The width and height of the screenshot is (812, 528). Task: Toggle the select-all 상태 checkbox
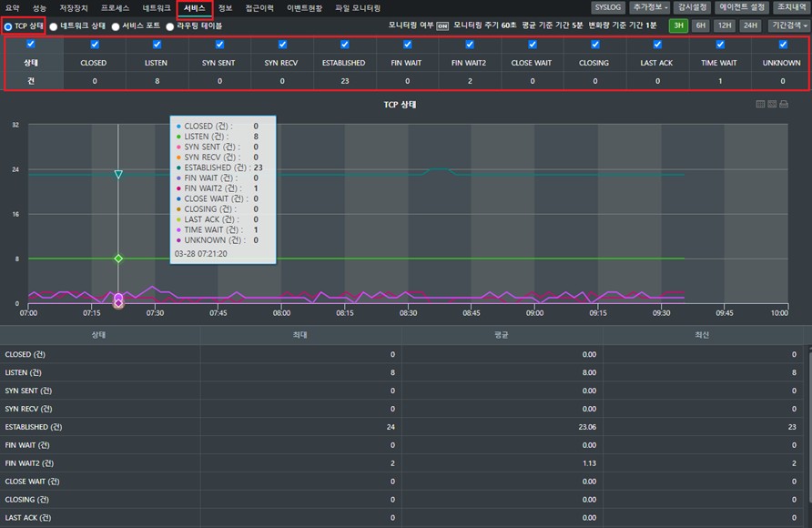click(31, 44)
